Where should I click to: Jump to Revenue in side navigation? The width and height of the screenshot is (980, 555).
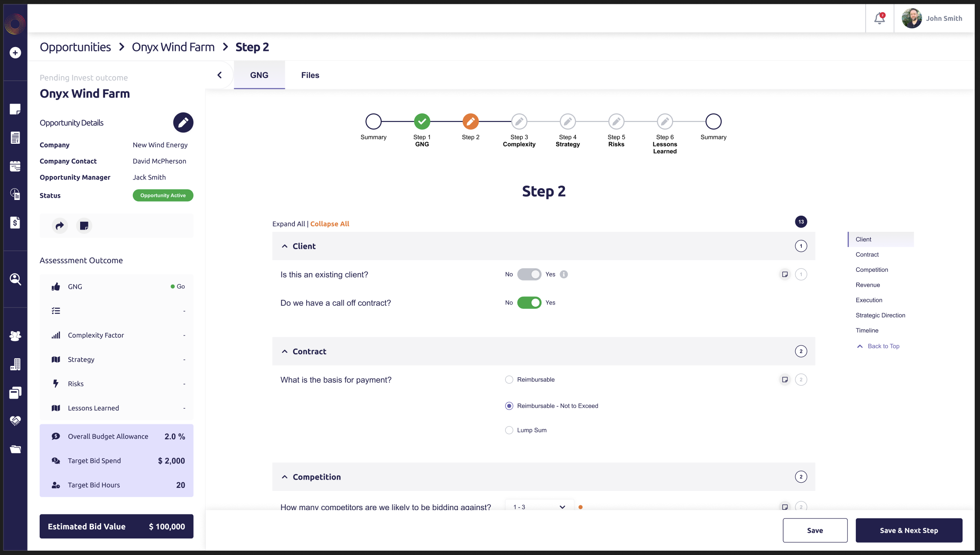(x=868, y=285)
